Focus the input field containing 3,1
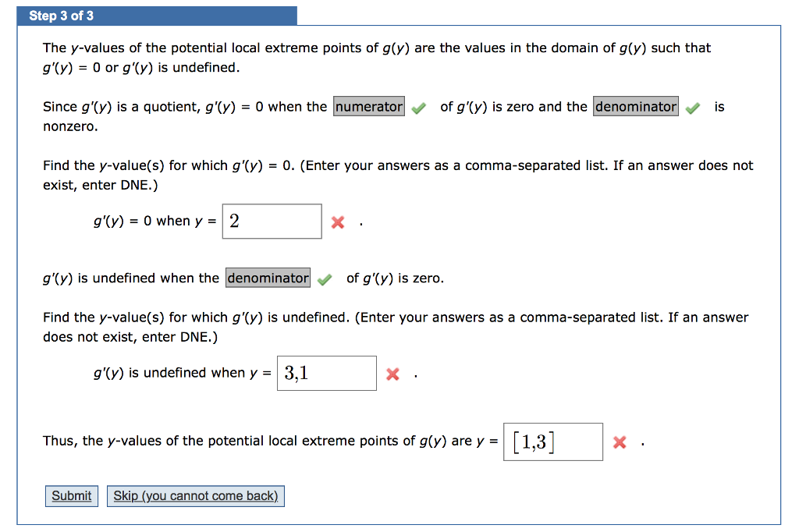The height and width of the screenshot is (532, 799). (x=326, y=374)
